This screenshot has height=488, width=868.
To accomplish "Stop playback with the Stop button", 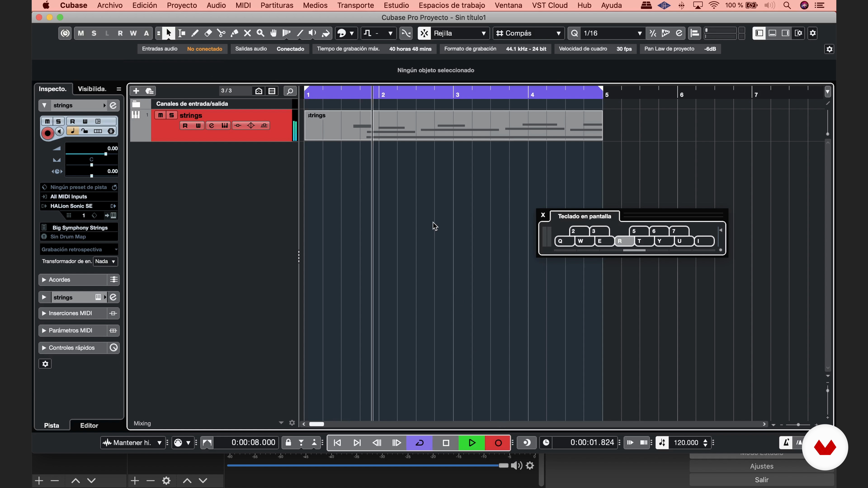I will (x=446, y=443).
